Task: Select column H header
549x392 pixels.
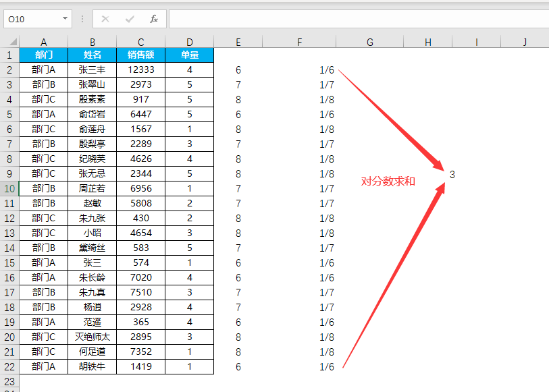Action: [x=428, y=42]
